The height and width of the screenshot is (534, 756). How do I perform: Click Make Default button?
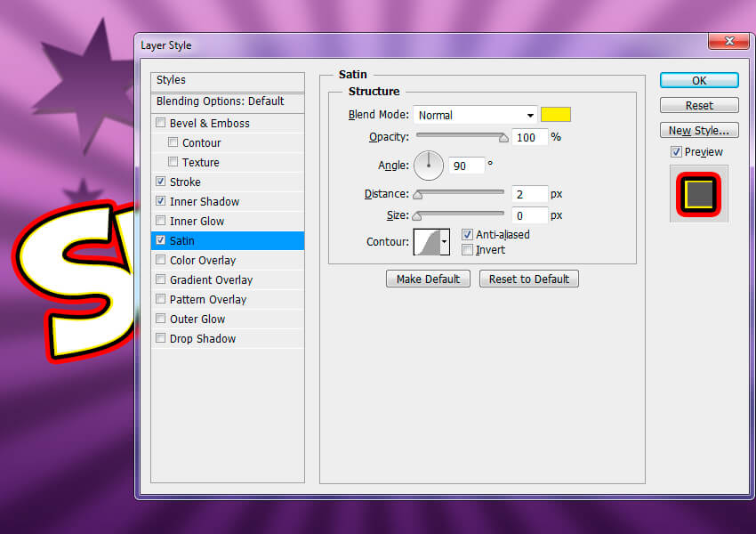[x=428, y=279]
